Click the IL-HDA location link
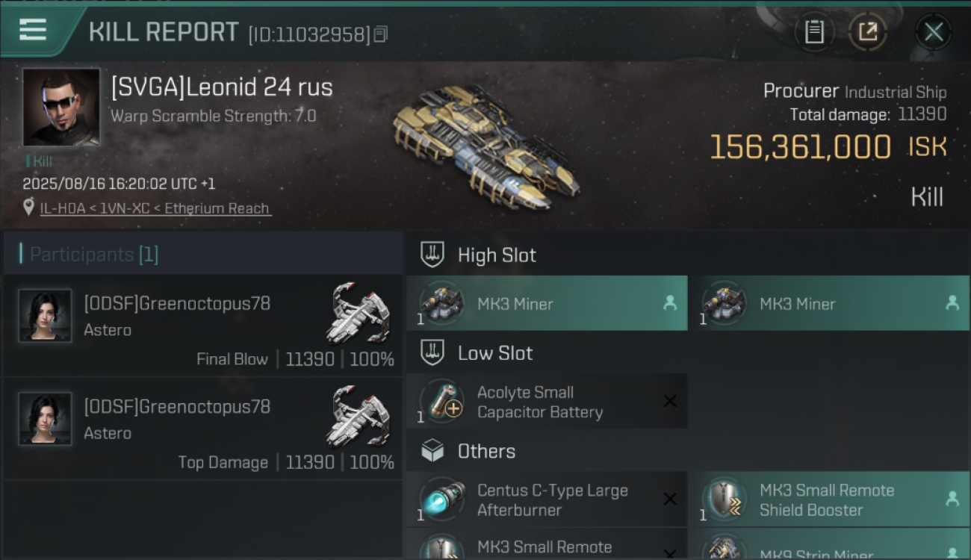The width and height of the screenshot is (971, 560). pyautogui.click(x=155, y=208)
